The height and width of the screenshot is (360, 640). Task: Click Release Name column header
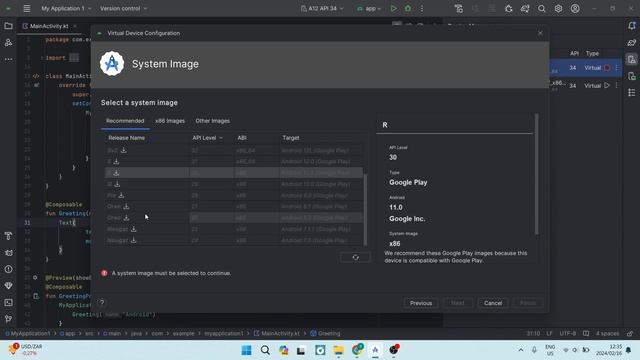coord(127,138)
